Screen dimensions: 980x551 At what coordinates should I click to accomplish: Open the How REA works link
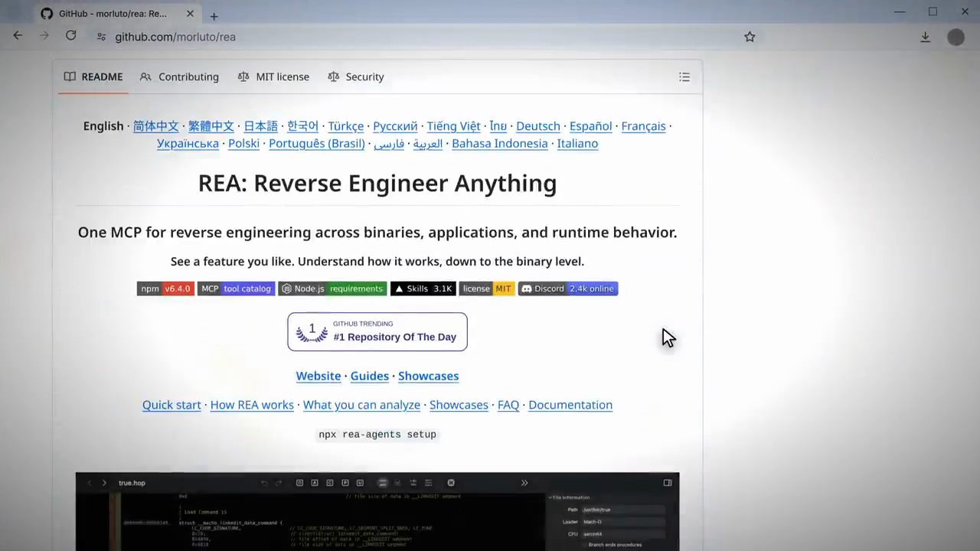tap(252, 405)
